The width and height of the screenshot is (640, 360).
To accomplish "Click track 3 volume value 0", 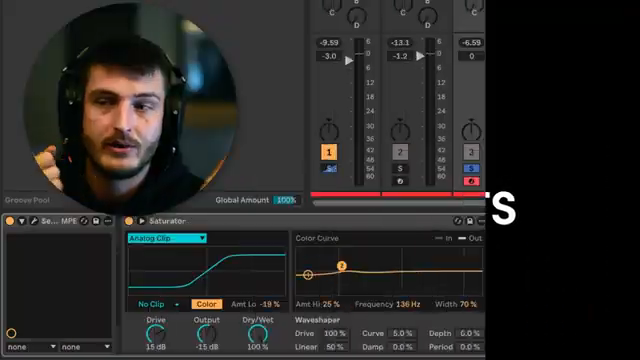I will click(x=471, y=56).
